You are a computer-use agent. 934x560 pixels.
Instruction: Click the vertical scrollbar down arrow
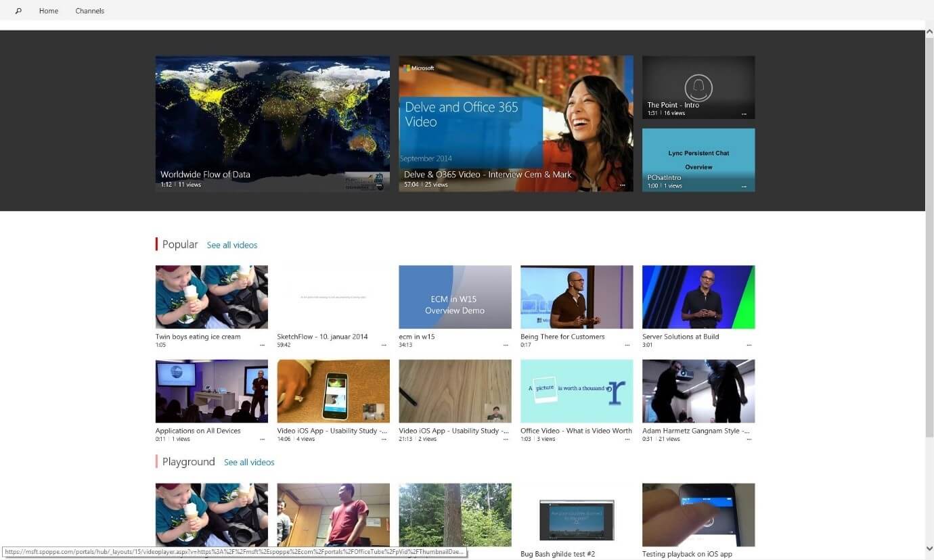click(929, 549)
